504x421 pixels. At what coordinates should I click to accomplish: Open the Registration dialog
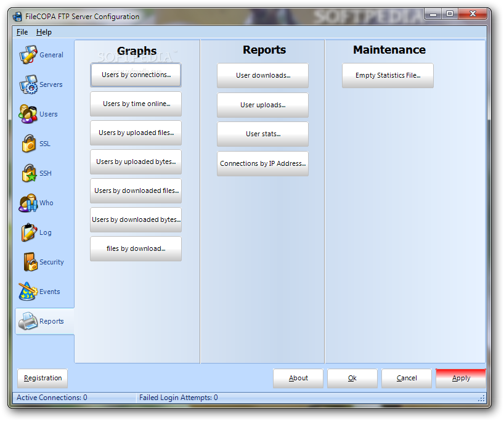coord(43,378)
